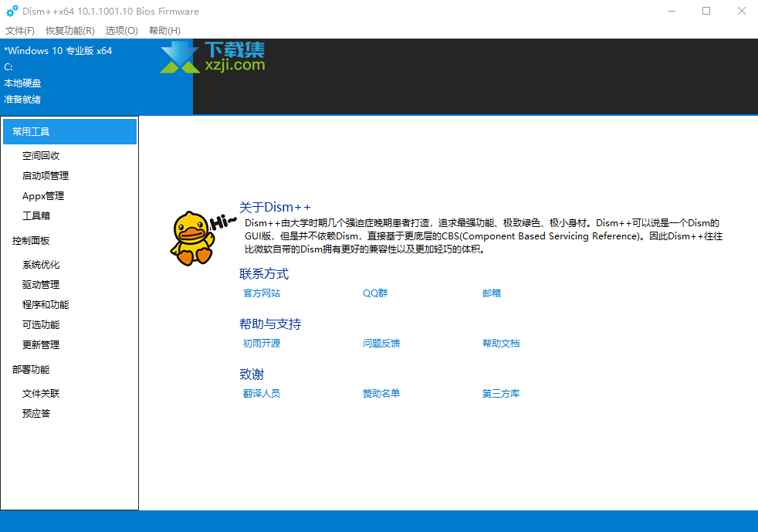Image resolution: width=758 pixels, height=532 pixels.
Task: Click the 帮助与支持 heading
Action: click(x=270, y=324)
